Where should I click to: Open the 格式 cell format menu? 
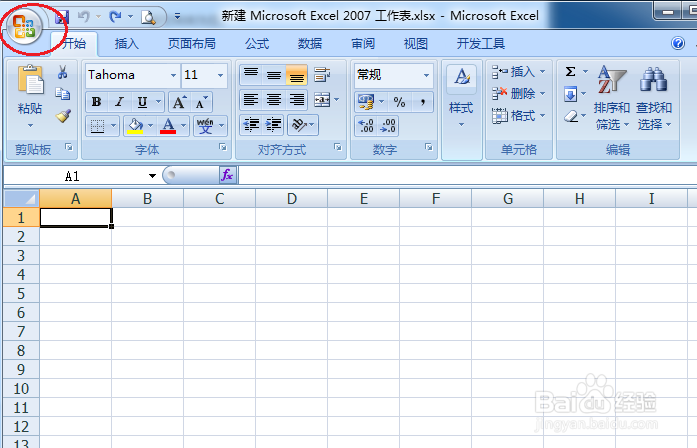pos(518,116)
